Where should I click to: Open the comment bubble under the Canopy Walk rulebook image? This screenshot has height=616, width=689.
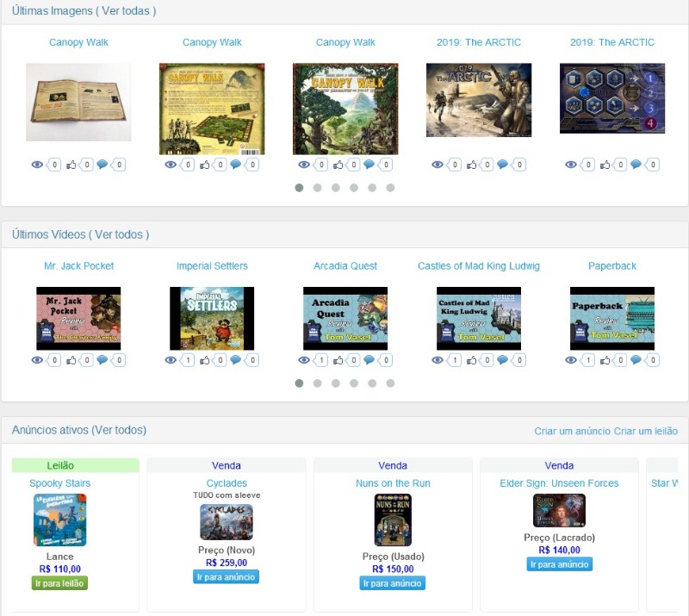point(102,165)
